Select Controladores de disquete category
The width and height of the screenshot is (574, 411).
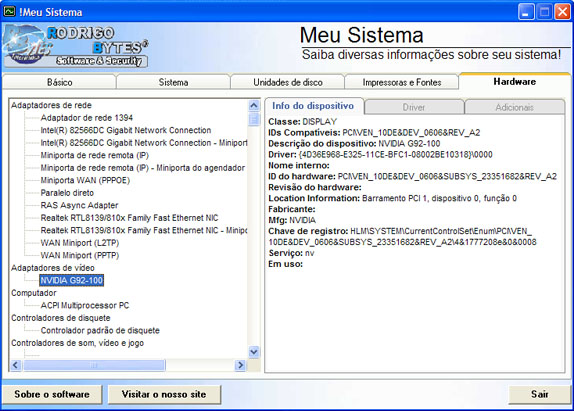(x=60, y=318)
